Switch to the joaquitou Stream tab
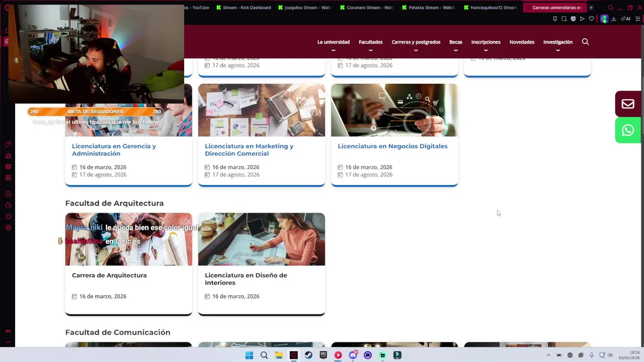Screen dimensions: 644x362 coord(305,8)
